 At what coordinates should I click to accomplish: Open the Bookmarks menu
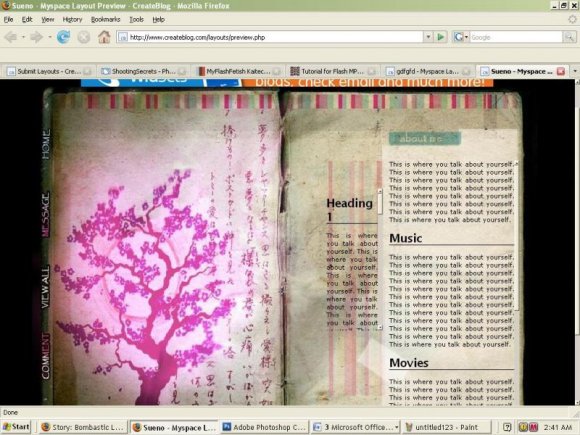105,20
